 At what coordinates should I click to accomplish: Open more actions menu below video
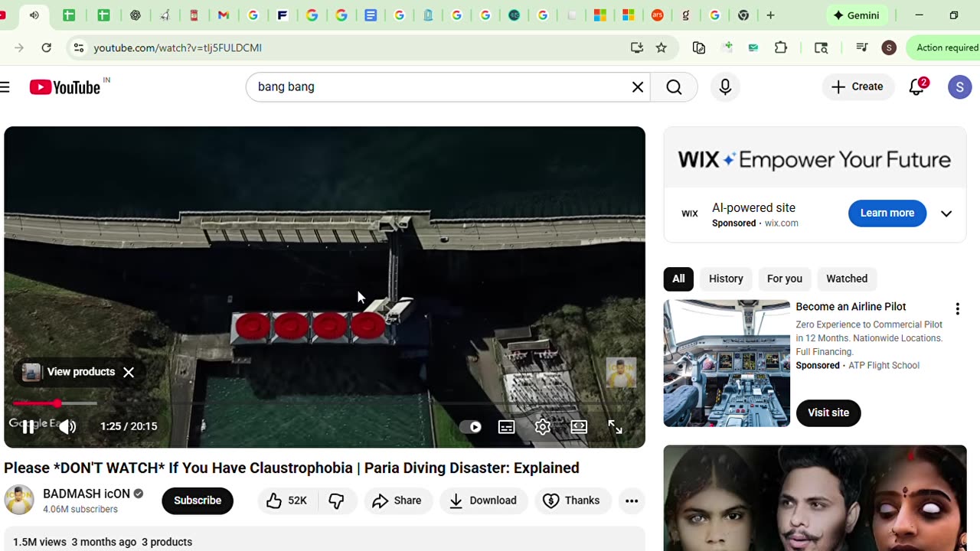tap(632, 500)
